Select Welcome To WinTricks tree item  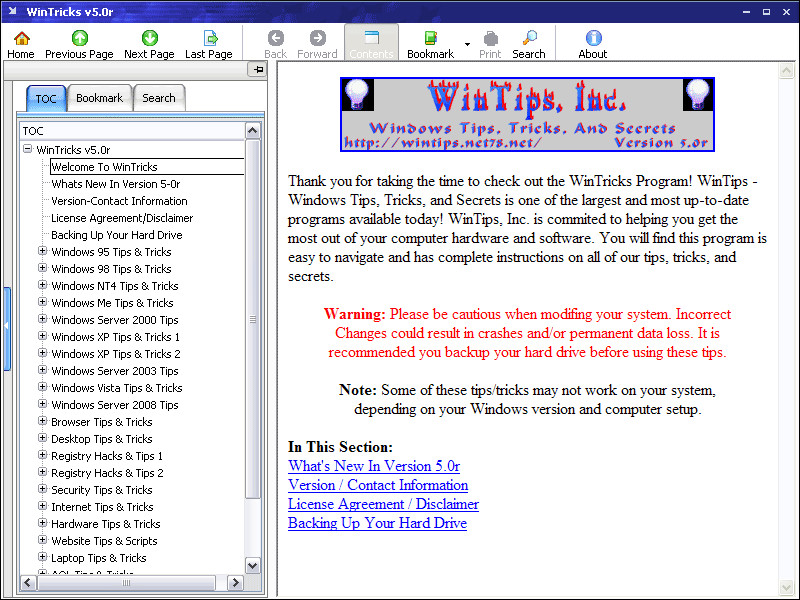click(x=105, y=167)
